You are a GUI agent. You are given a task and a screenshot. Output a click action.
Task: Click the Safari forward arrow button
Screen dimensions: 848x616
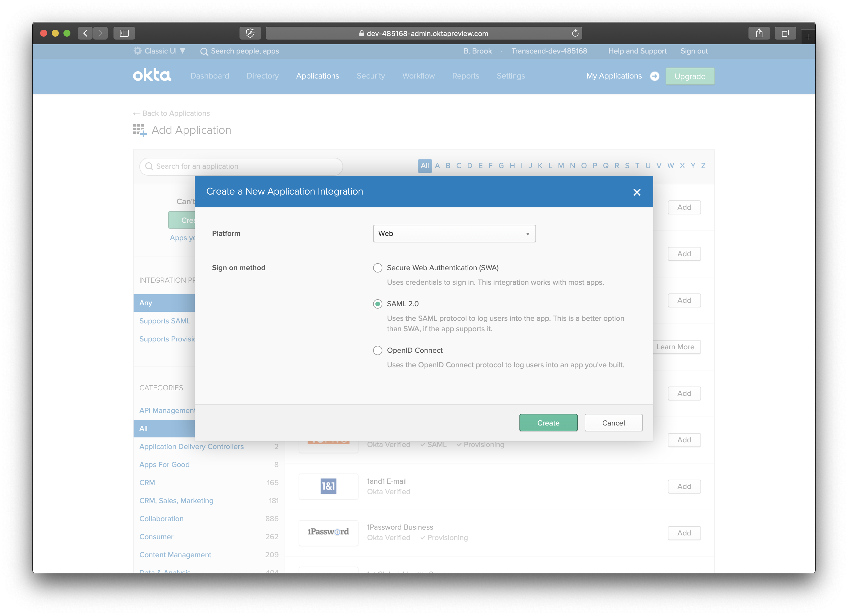click(x=100, y=33)
